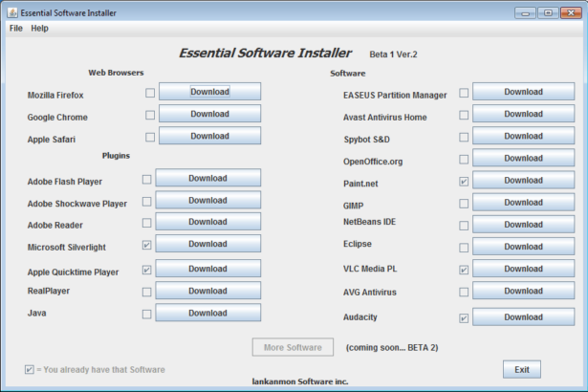Uncheck the Microsoft Silverlight checkbox
588x392 pixels.
click(147, 245)
